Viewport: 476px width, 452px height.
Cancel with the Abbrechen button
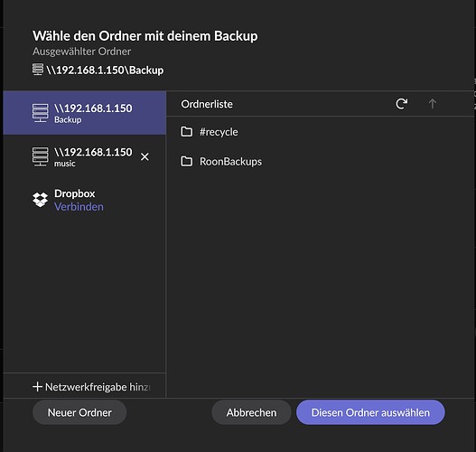(251, 412)
